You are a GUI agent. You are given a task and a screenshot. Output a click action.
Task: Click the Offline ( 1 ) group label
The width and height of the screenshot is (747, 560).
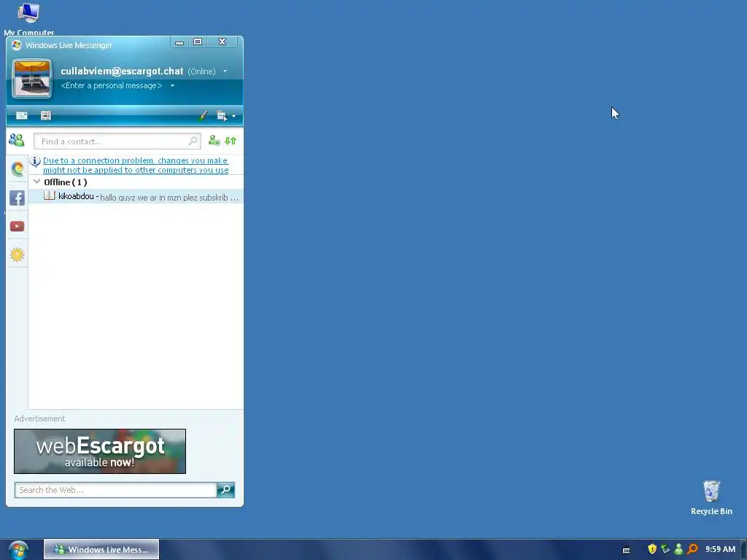tap(65, 182)
